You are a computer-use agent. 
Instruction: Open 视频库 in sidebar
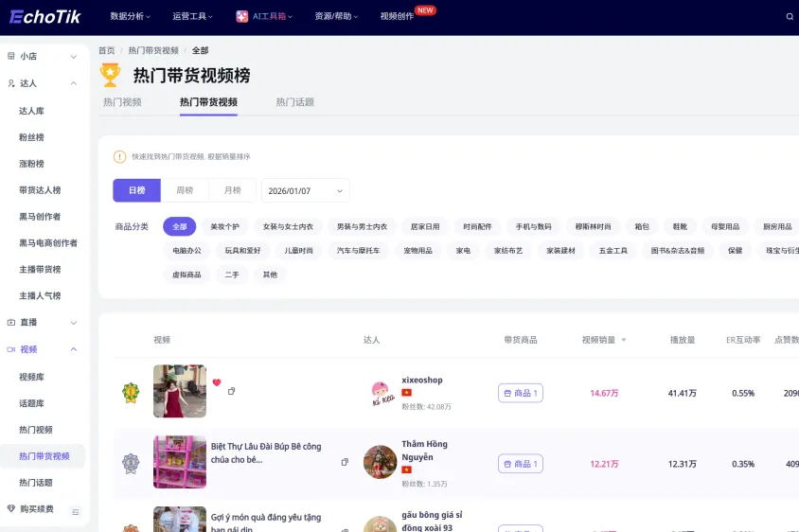click(x=31, y=377)
